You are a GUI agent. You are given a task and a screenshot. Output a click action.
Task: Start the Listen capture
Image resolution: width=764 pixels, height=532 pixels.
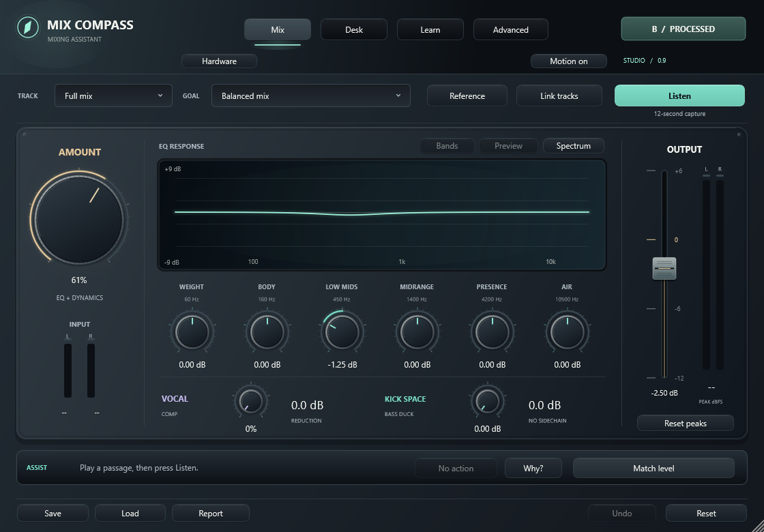[679, 95]
